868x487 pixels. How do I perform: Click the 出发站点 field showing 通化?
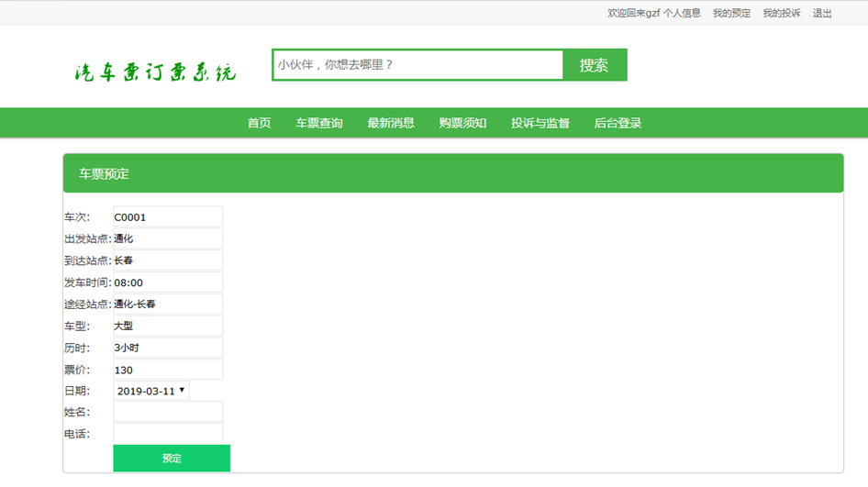point(168,238)
